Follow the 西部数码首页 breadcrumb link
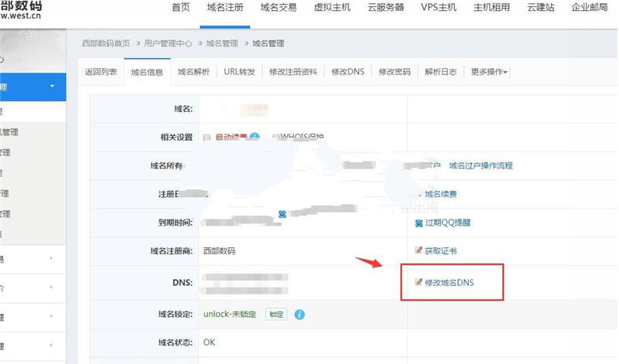Viewport: 619px width, 364px height. pyautogui.click(x=106, y=43)
